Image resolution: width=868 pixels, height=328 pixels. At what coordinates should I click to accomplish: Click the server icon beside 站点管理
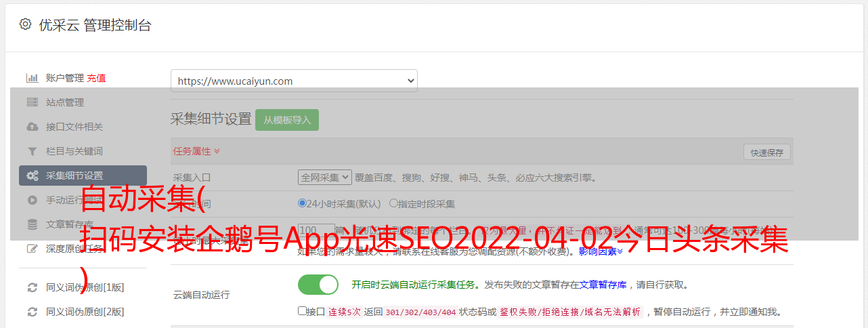click(32, 102)
